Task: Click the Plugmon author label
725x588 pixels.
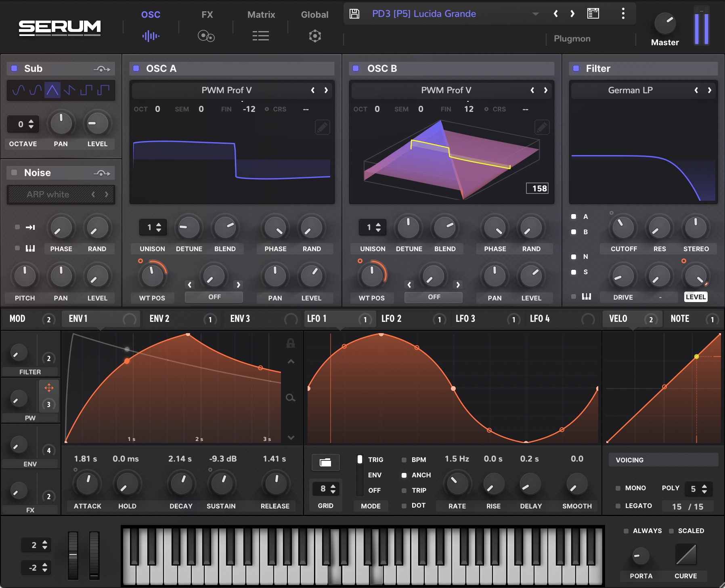Action: (572, 39)
